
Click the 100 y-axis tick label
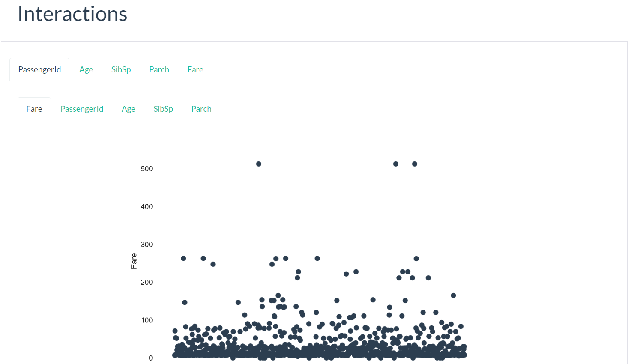(147, 320)
